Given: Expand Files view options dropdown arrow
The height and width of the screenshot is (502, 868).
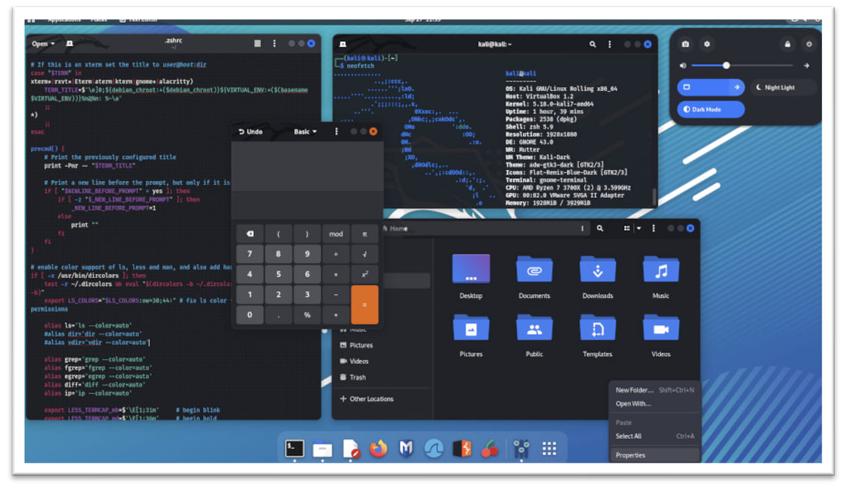Looking at the screenshot, I should [x=639, y=229].
